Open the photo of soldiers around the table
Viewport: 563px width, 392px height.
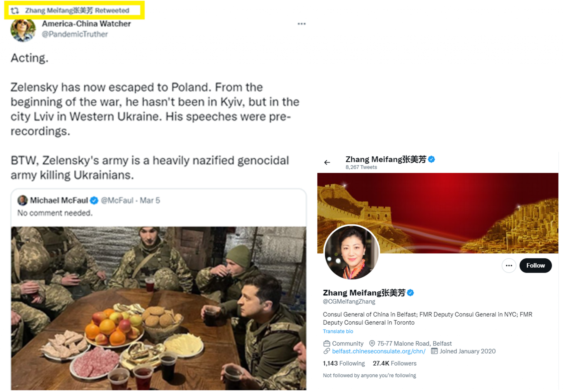[159, 308]
